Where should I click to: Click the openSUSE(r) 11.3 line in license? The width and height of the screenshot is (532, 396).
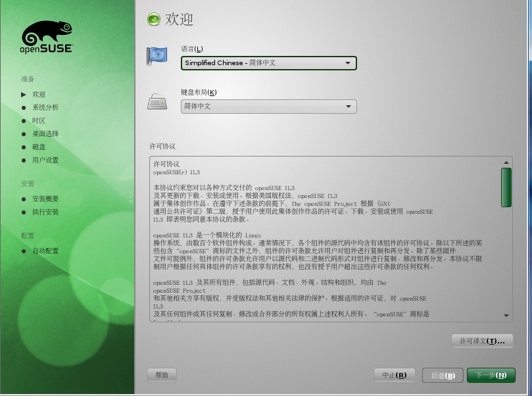[176, 172]
